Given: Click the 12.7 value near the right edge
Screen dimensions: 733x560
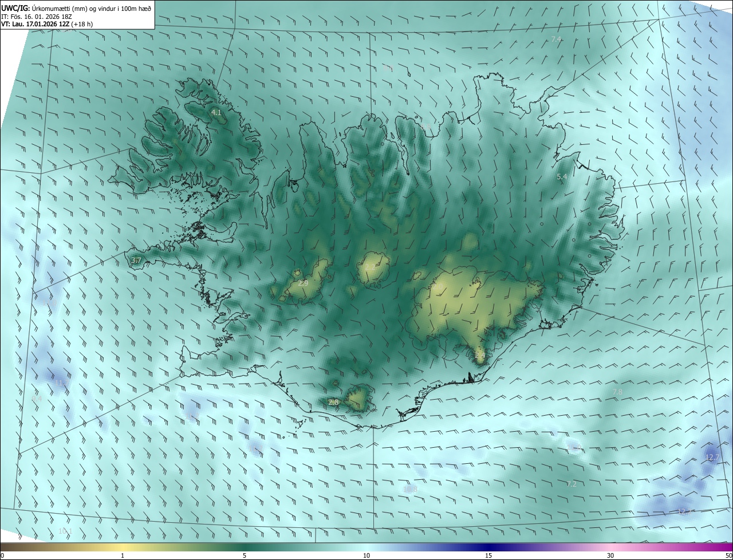Looking at the screenshot, I should pyautogui.click(x=712, y=457).
